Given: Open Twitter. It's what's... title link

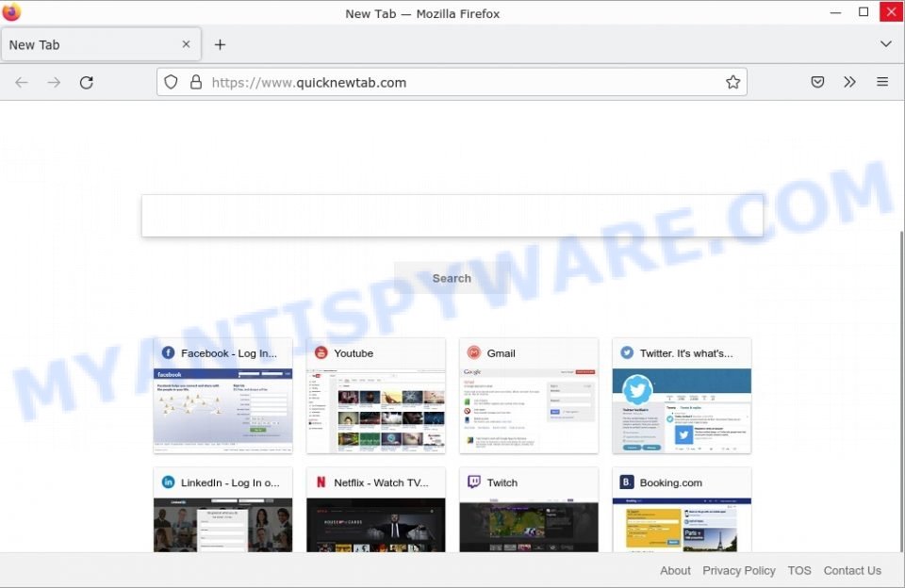Looking at the screenshot, I should coord(686,353).
